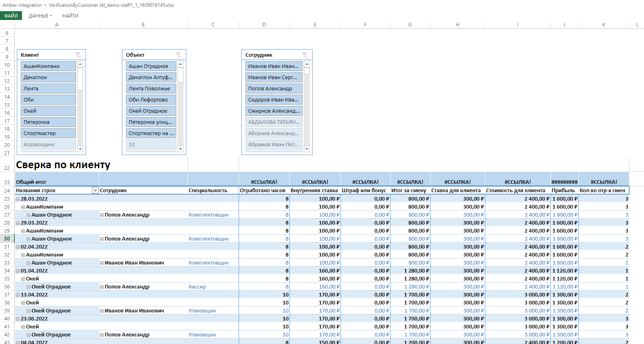Clear filter on the Объект slicer
This screenshot has width=644, height=344.
click(x=179, y=55)
